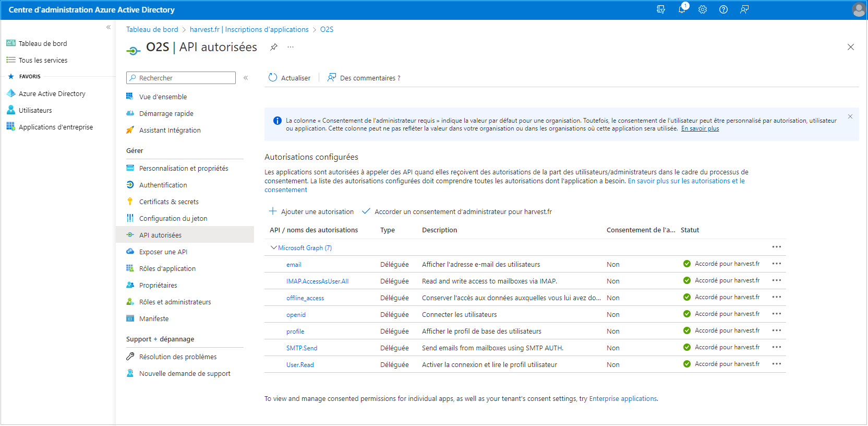
Task: Open the notifications bell icon
Action: [682, 9]
